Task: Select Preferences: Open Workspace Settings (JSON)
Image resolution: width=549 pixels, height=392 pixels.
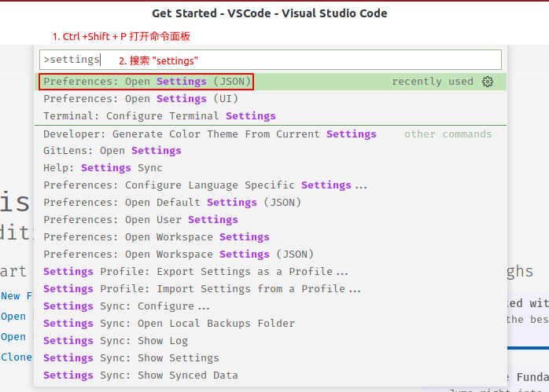Action: (x=271, y=255)
